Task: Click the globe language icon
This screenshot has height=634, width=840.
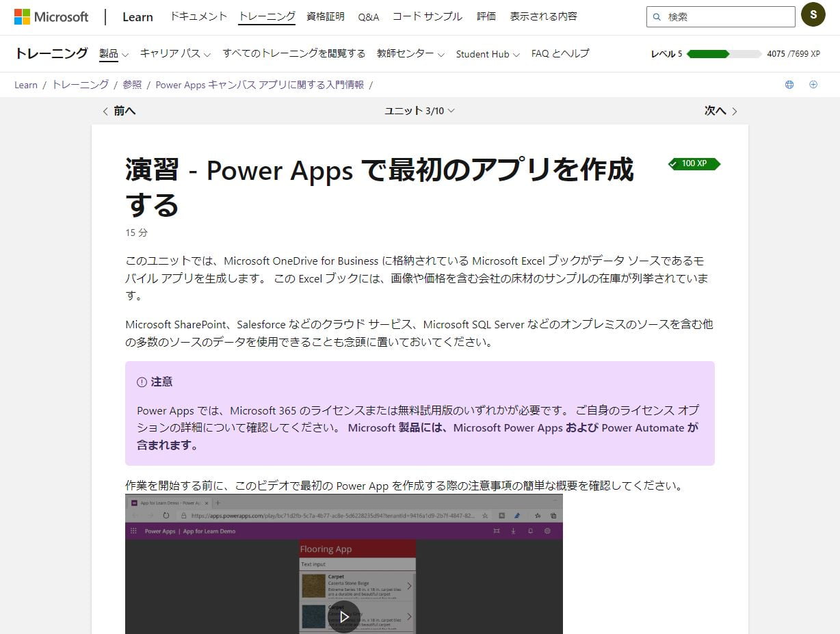Action: click(x=789, y=85)
